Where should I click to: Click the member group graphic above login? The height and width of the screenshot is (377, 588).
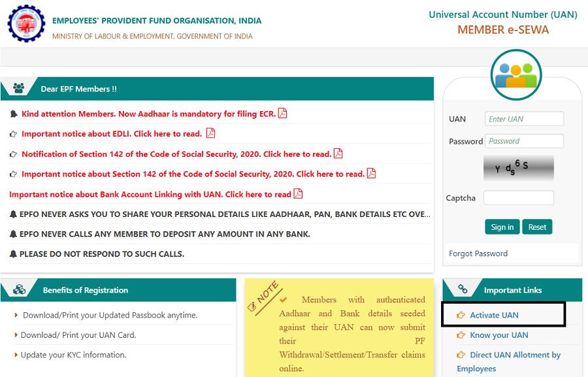[x=516, y=74]
